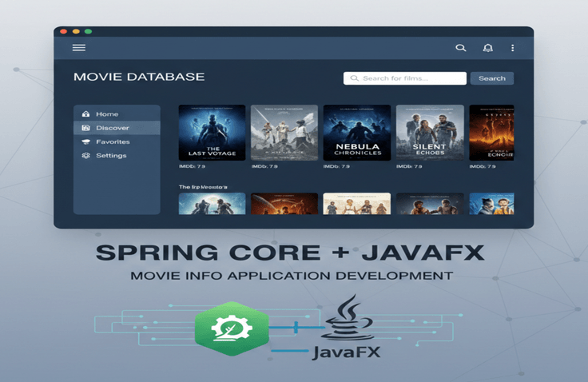Click IMDb rating under The Last Voyage
Image resolution: width=588 pixels, height=382 pixels.
tap(192, 166)
